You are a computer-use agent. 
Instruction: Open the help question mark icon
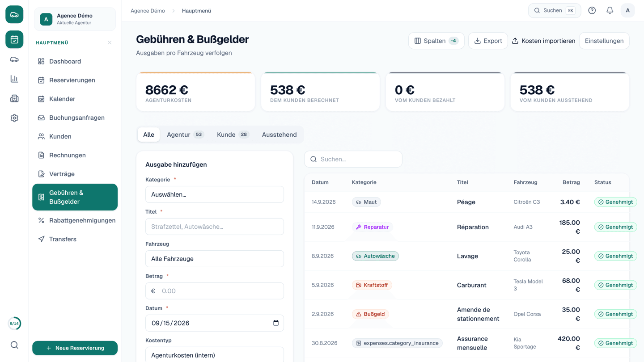(592, 11)
